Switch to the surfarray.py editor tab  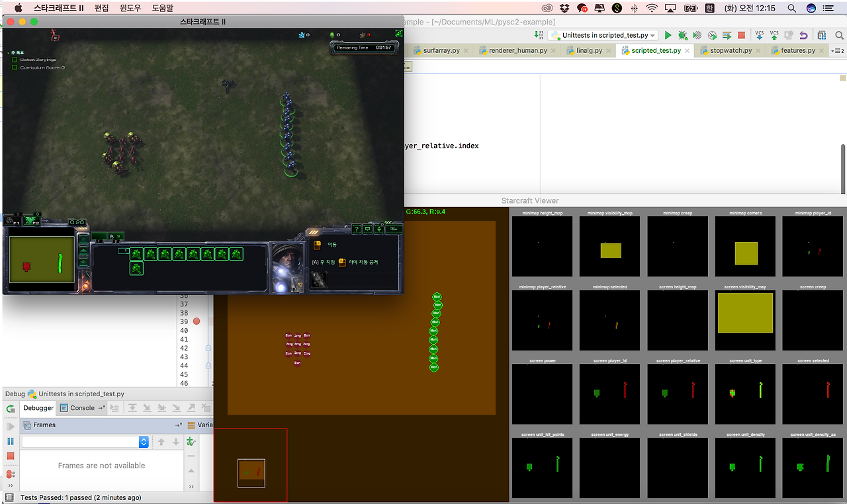tap(441, 50)
